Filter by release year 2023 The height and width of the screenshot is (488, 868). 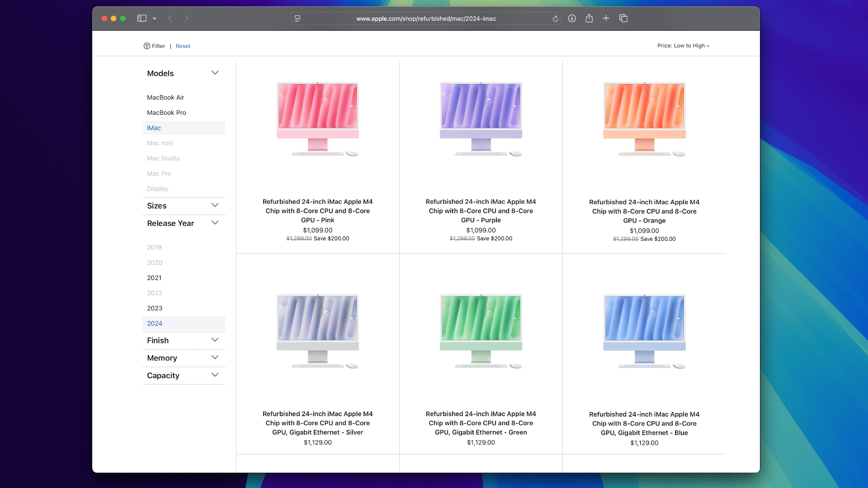tap(155, 309)
